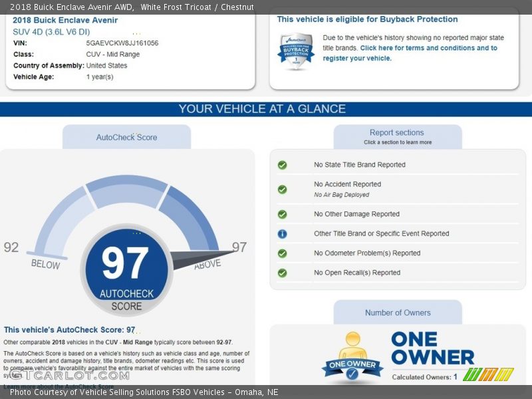Click the ONE OWNER large title text
The height and width of the screenshot is (399, 532).
tap(433, 348)
